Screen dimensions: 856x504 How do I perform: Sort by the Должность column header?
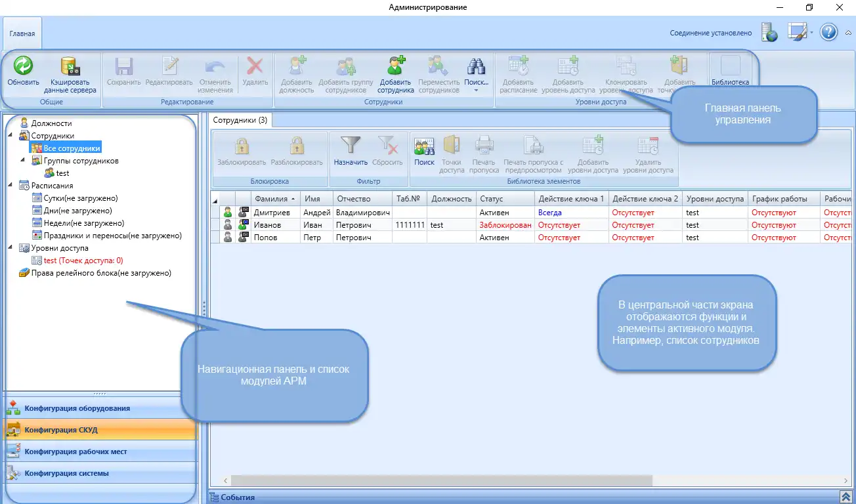coord(452,198)
